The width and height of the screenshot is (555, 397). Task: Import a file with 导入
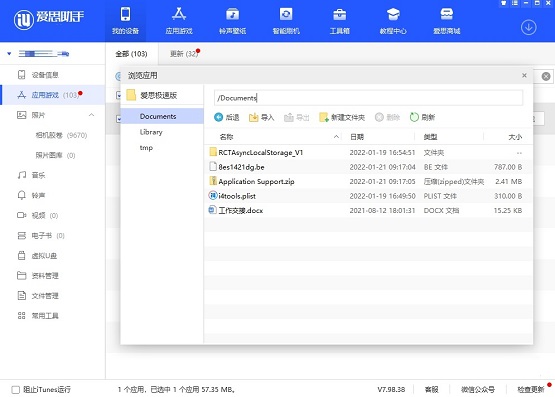(262, 117)
